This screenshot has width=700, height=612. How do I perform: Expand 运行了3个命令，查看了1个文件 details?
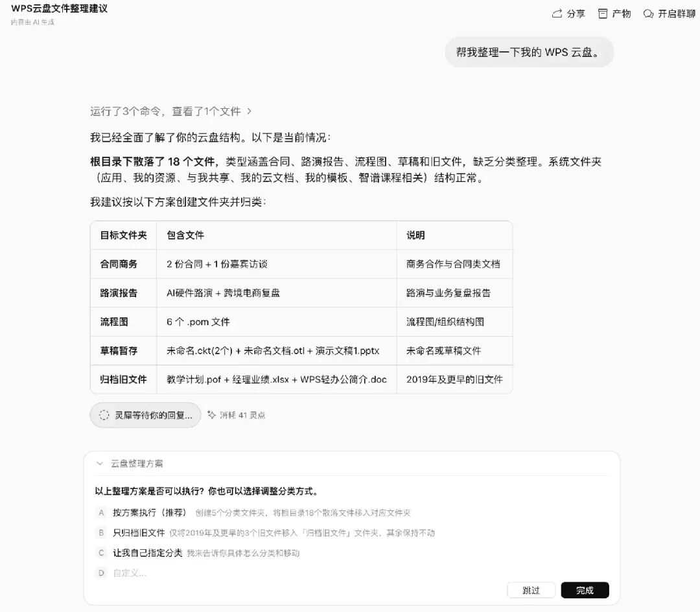click(x=170, y=111)
